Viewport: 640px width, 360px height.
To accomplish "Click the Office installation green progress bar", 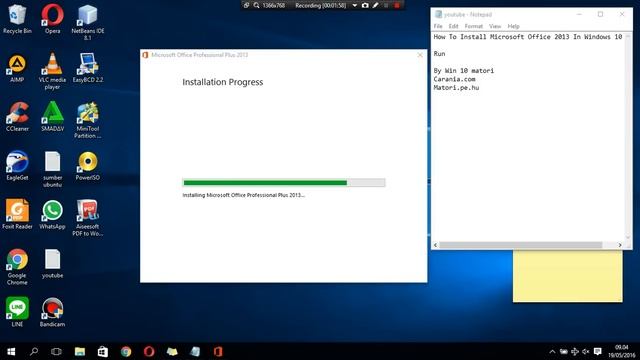I will (x=284, y=182).
